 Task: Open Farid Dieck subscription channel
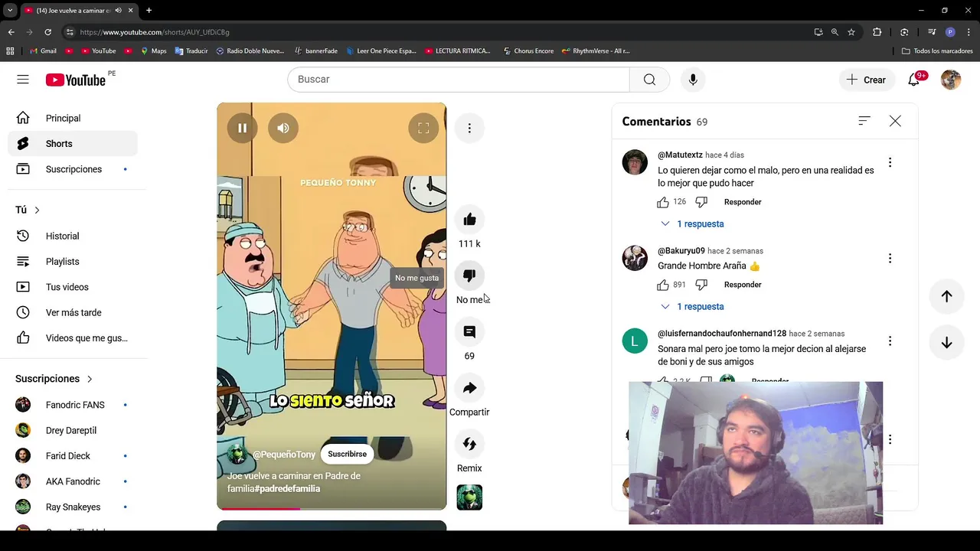(x=73, y=456)
